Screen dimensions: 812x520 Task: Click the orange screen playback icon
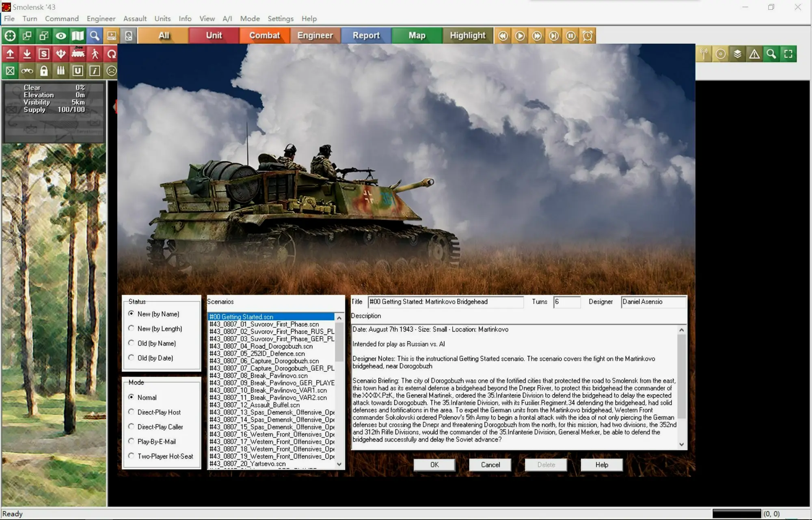pyautogui.click(x=112, y=36)
